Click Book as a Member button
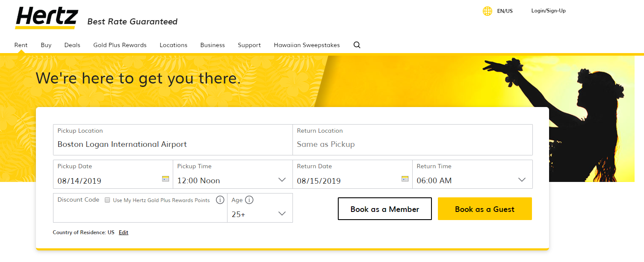The width and height of the screenshot is (644, 262). [385, 209]
